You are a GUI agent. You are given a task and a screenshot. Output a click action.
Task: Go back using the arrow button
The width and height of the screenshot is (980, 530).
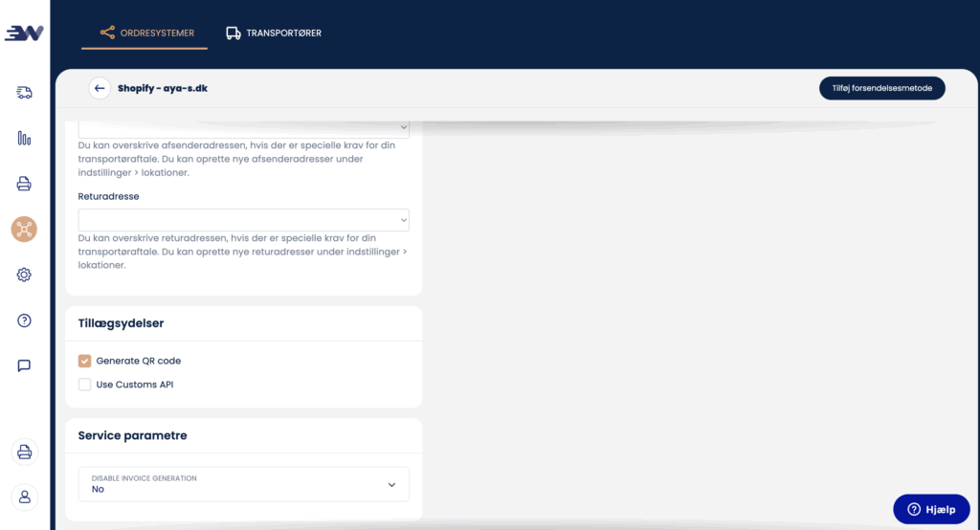[x=100, y=88]
